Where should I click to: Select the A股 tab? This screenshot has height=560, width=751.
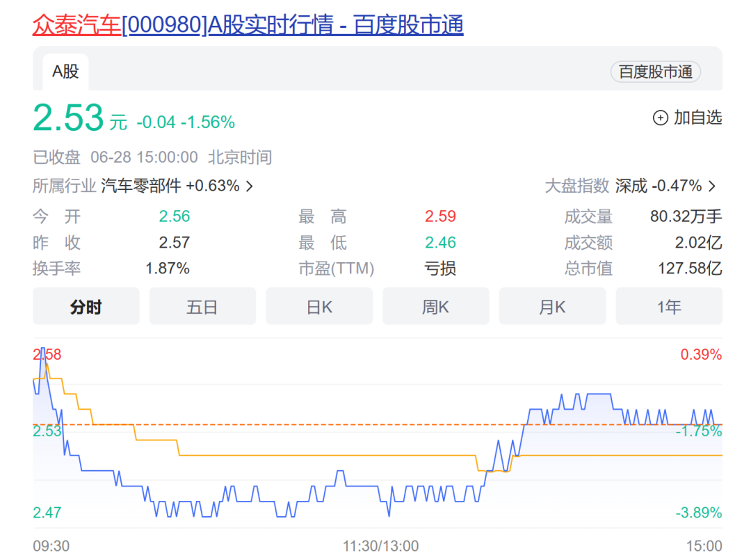pos(65,72)
